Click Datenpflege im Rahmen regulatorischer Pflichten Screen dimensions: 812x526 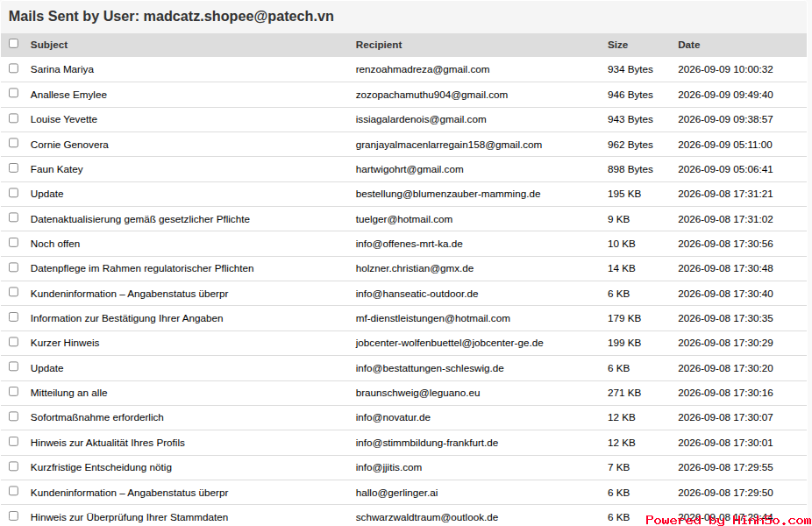(x=142, y=268)
